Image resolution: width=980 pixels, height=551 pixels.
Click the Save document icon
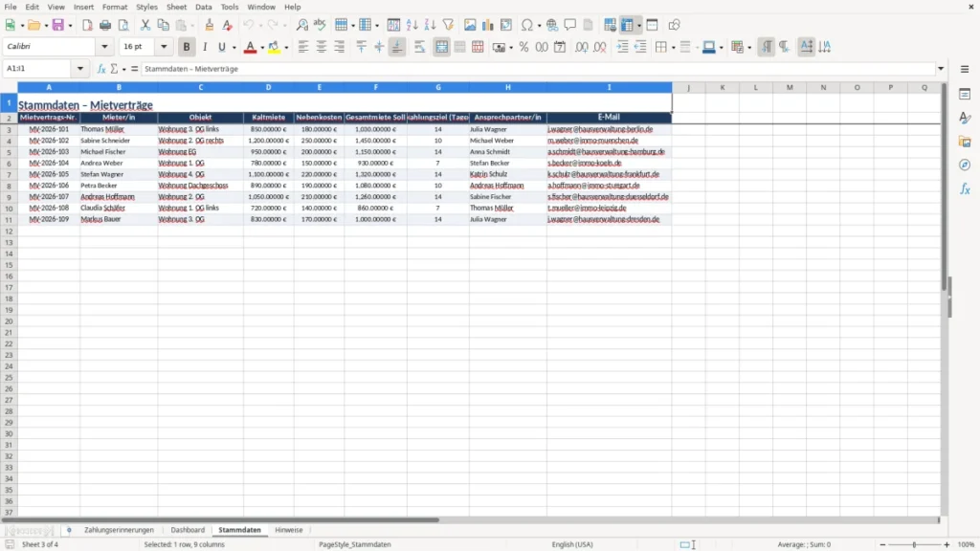pyautogui.click(x=58, y=25)
